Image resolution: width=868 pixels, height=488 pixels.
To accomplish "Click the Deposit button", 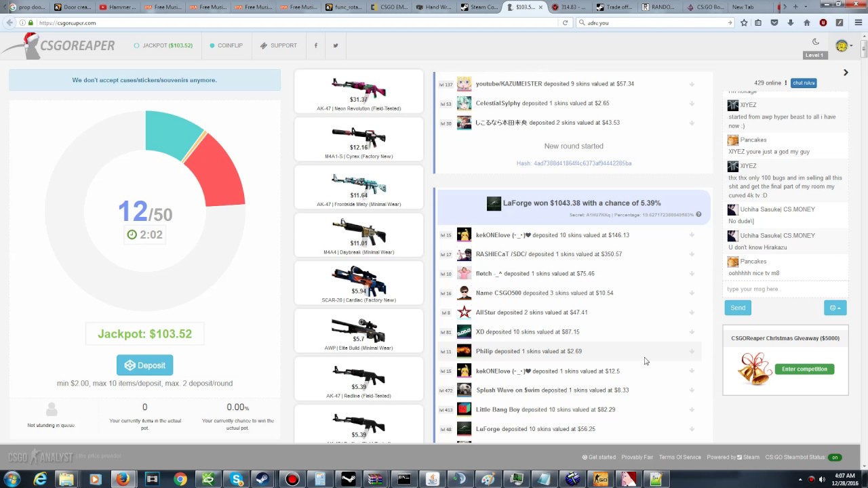I will pyautogui.click(x=144, y=365).
